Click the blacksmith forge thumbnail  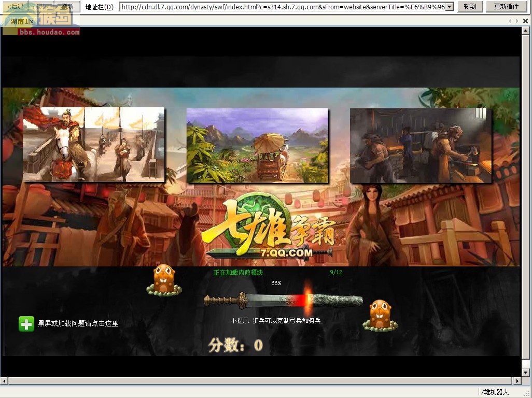click(x=421, y=146)
